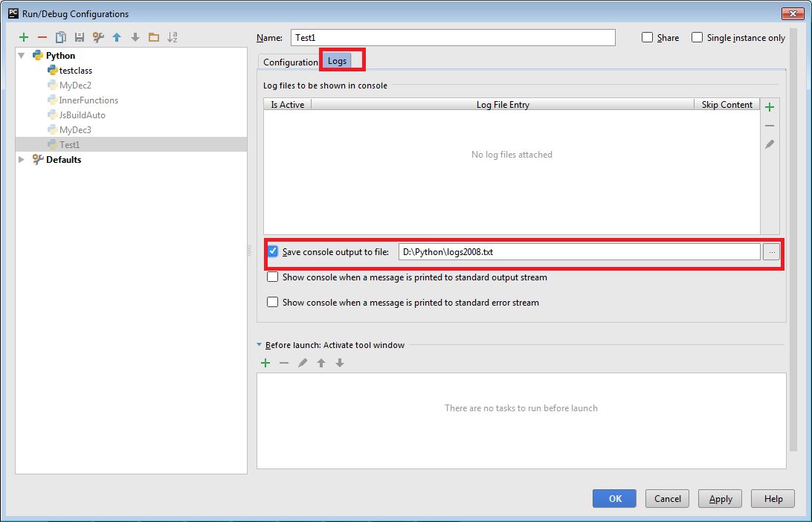The height and width of the screenshot is (522, 812).
Task: Apply the configuration changes
Action: pyautogui.click(x=721, y=499)
